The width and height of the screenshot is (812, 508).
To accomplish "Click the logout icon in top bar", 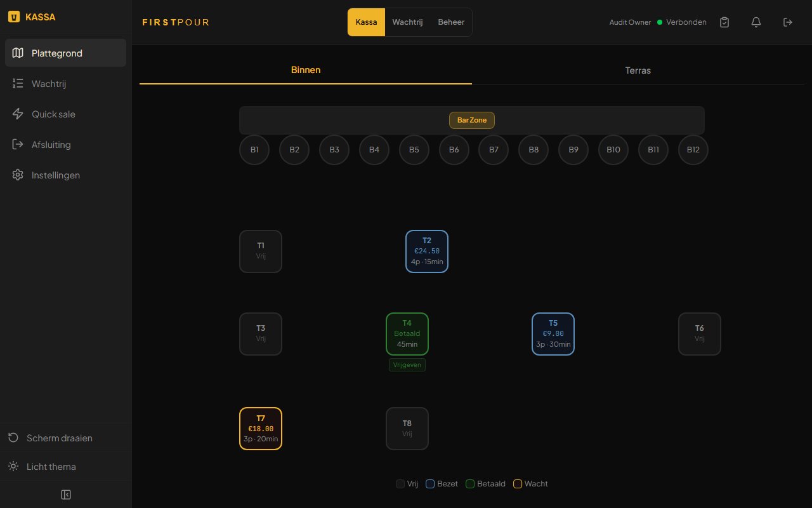I will pyautogui.click(x=788, y=22).
